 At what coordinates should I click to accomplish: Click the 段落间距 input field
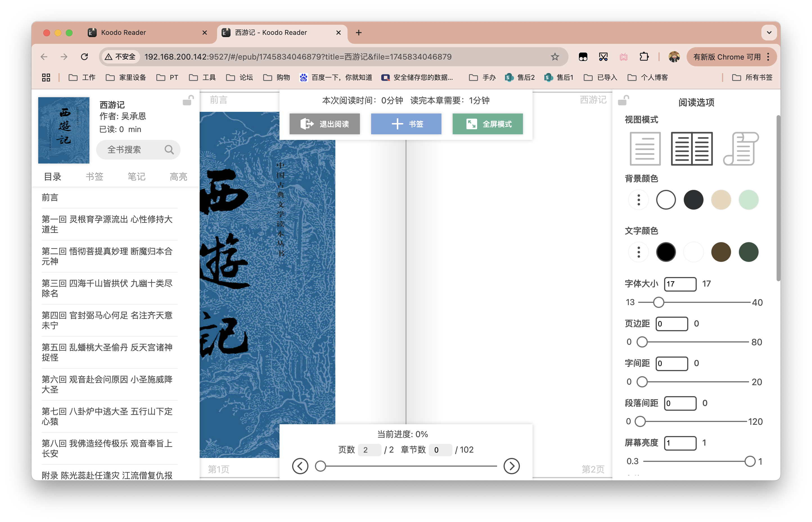(680, 403)
